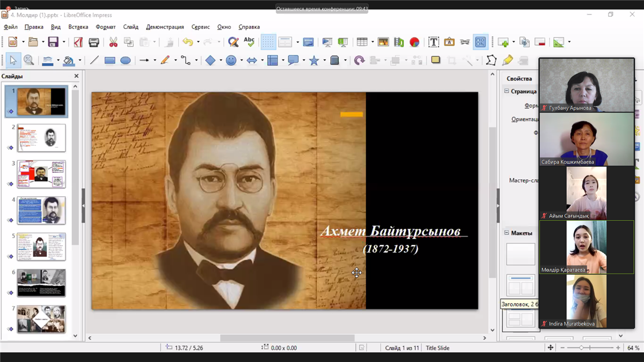Collapse the Страница section in sidebar
Image resolution: width=644 pixels, height=362 pixels.
point(507,92)
